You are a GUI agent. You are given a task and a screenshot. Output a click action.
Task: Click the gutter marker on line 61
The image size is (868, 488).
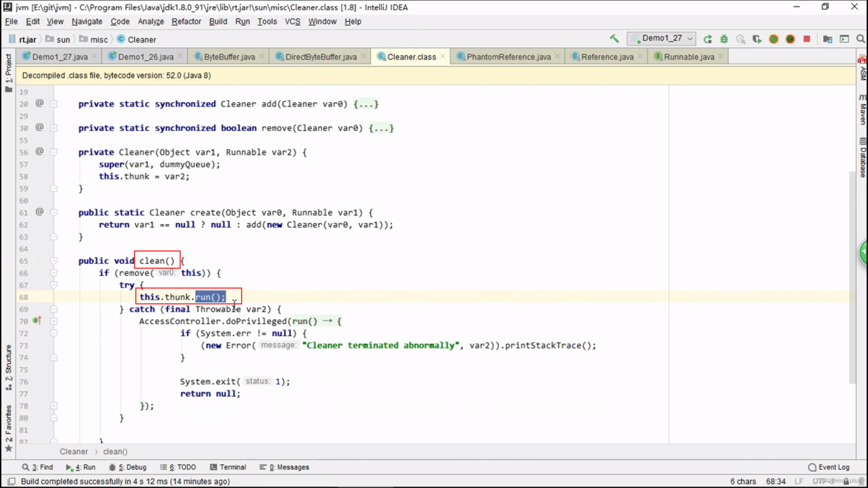pyautogui.click(x=39, y=211)
